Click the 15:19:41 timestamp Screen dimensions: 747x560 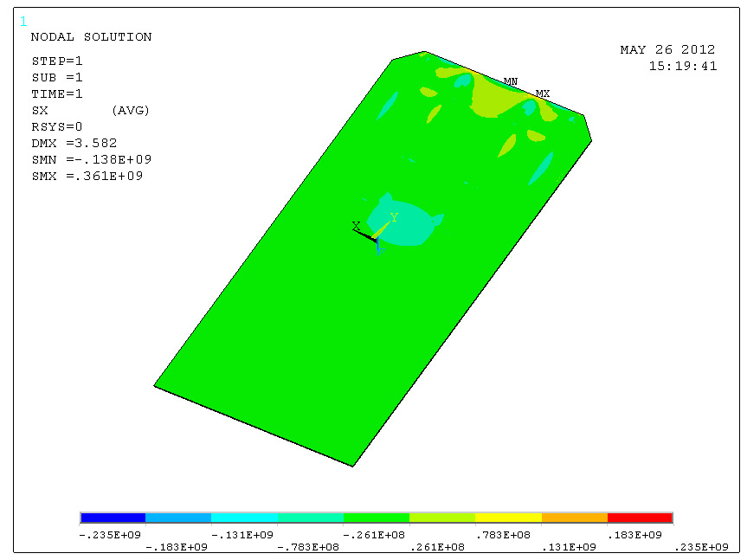682,66
